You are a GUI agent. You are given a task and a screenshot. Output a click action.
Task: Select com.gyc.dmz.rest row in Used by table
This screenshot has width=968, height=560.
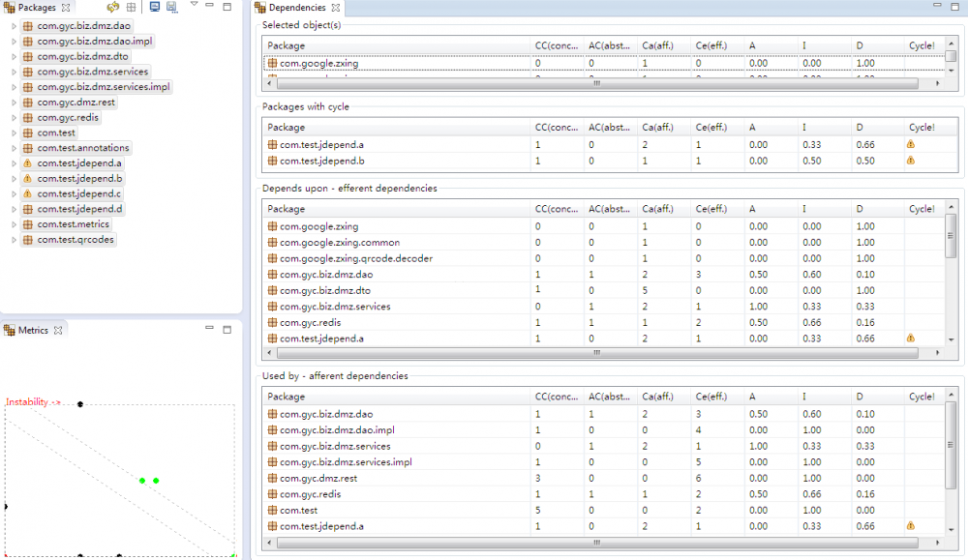pos(318,478)
